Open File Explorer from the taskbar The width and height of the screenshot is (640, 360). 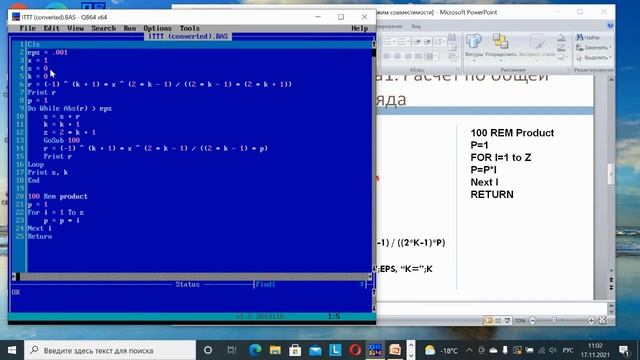(x=275, y=350)
